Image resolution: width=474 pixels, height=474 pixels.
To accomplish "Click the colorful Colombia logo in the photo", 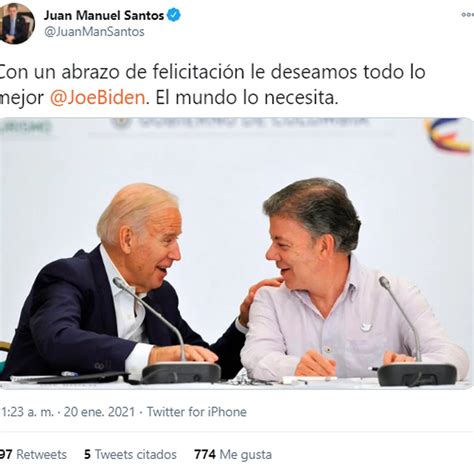I will [449, 135].
